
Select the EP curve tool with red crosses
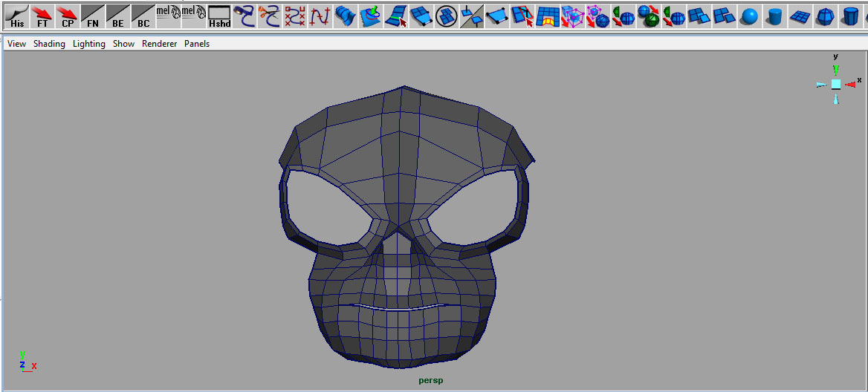[320, 16]
